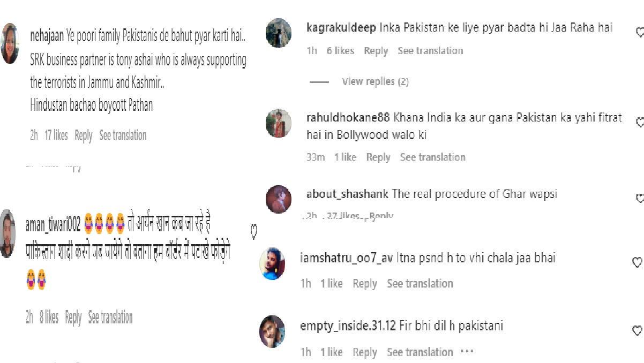See translation for rahuldhokane88's comment
This screenshot has height=363, width=644.
coord(433,157)
